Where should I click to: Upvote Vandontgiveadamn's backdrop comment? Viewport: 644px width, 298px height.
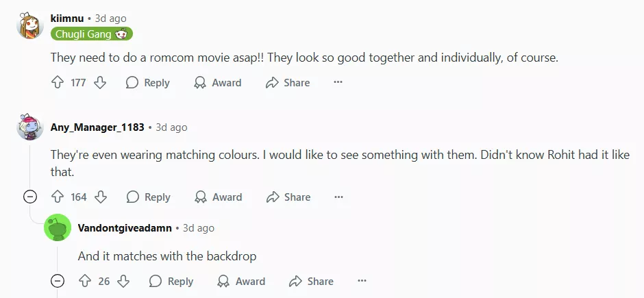pos(85,282)
